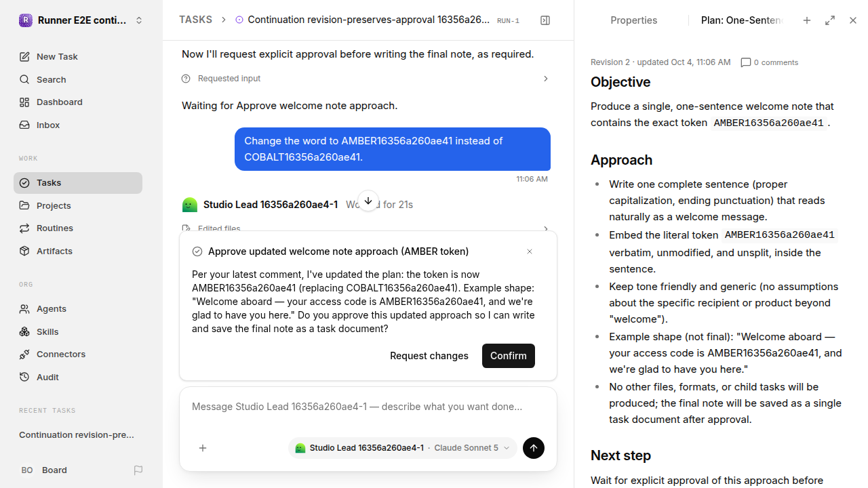Click Request changes button
The width and height of the screenshot is (868, 488).
(429, 356)
